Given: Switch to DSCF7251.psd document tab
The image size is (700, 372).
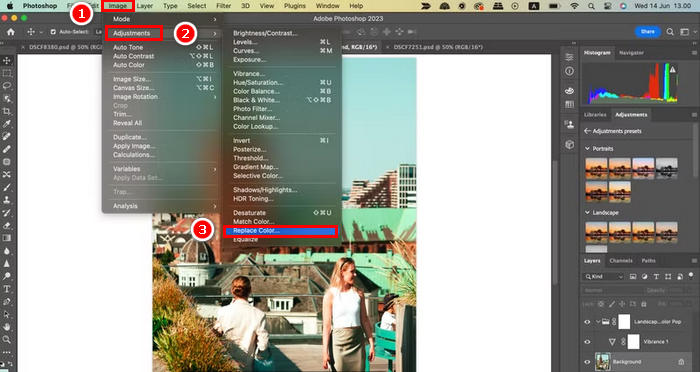Looking at the screenshot, I should [x=438, y=47].
